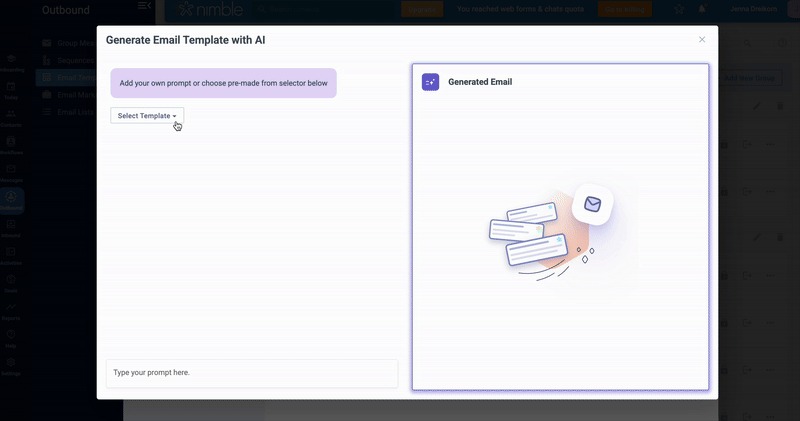Open the Today sidebar icon
Image resolution: width=800 pixels, height=421 pixels.
pyautogui.click(x=11, y=92)
